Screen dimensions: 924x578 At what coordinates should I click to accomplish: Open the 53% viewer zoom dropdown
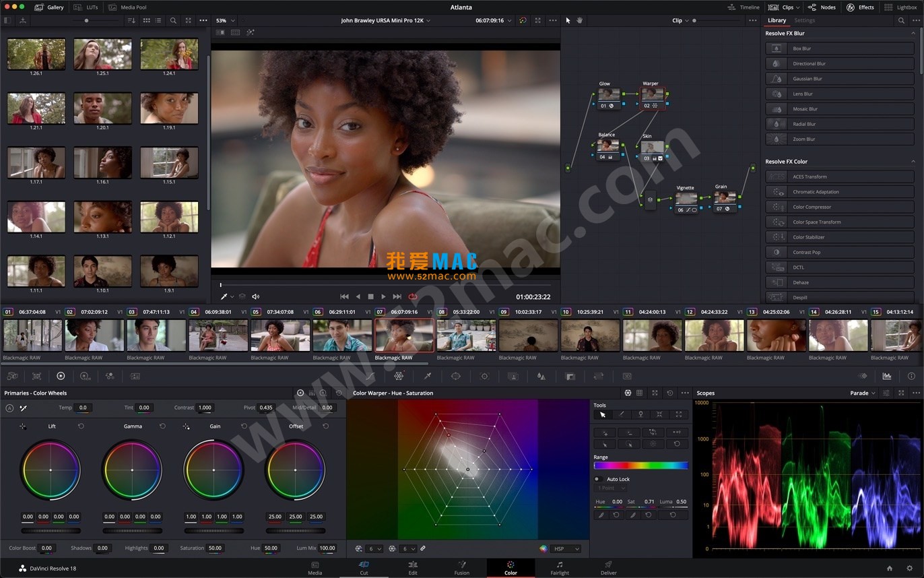tap(225, 21)
